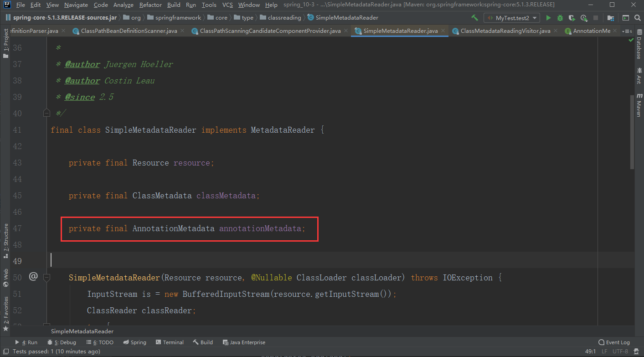Click the profiler run icon with clock

point(584,18)
